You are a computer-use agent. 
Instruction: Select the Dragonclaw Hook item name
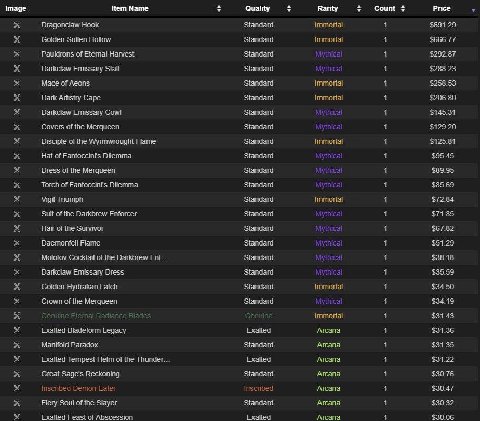(x=70, y=25)
